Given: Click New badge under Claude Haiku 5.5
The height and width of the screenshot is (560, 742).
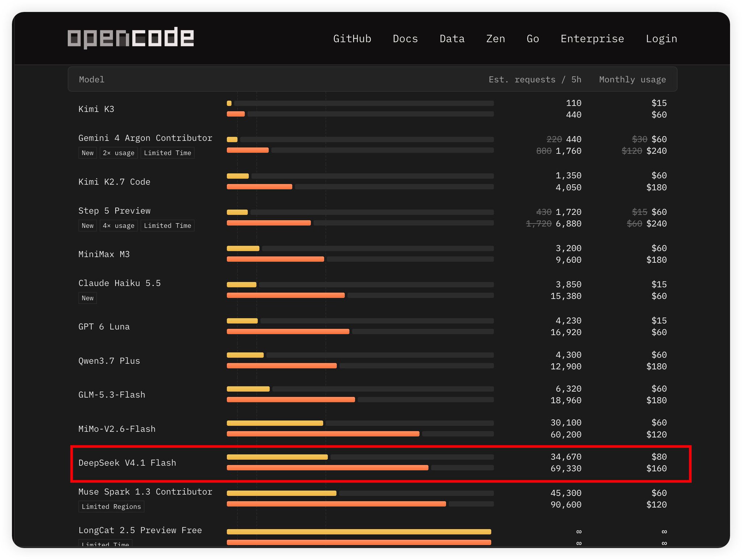Looking at the screenshot, I should (x=88, y=298).
